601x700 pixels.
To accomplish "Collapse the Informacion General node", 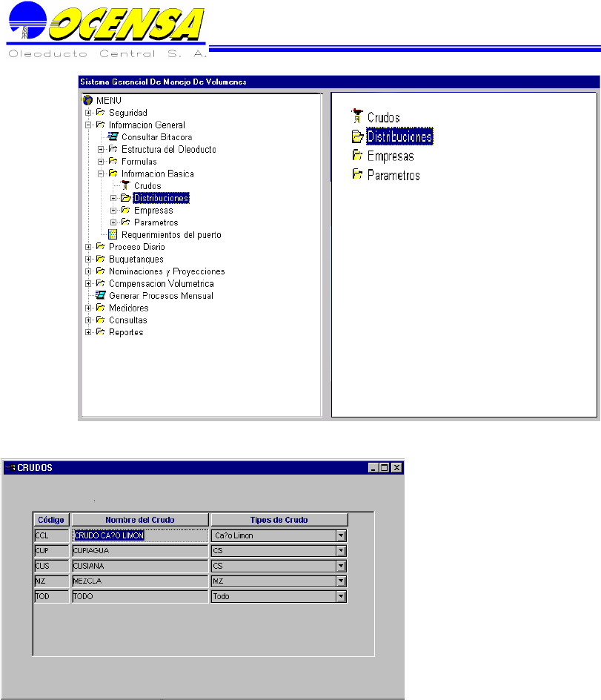I will pos(88,125).
